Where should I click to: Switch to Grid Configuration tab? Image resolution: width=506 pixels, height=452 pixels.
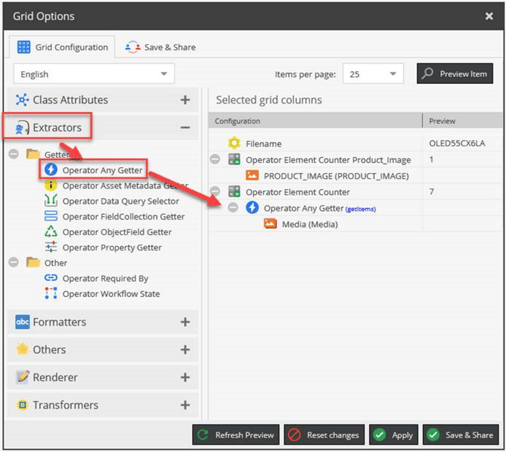point(62,47)
